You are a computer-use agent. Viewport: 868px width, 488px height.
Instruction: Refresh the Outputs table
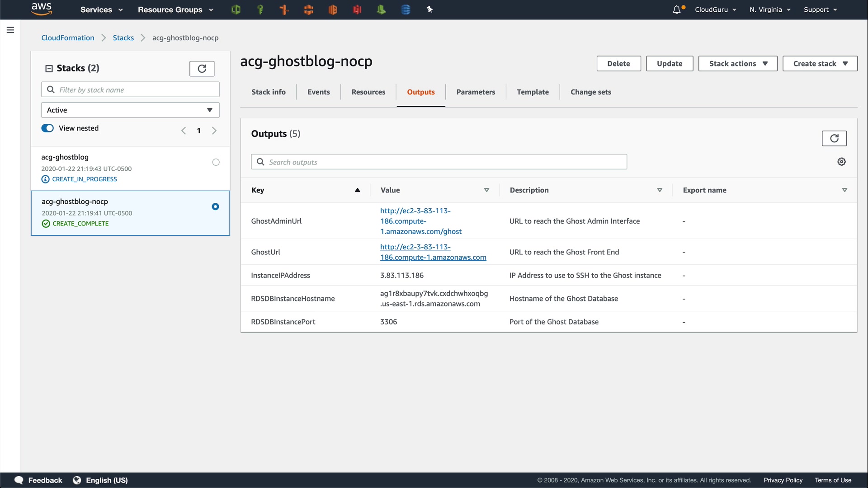click(834, 138)
